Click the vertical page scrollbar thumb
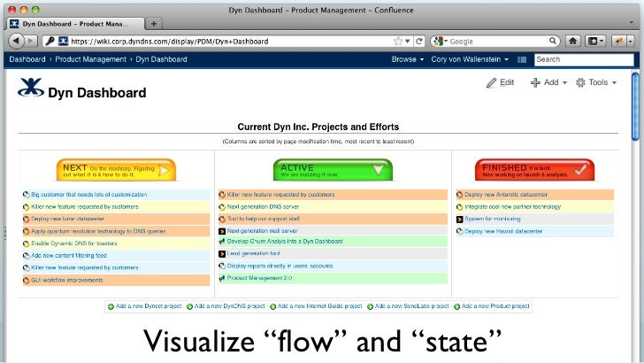 pyautogui.click(x=635, y=106)
